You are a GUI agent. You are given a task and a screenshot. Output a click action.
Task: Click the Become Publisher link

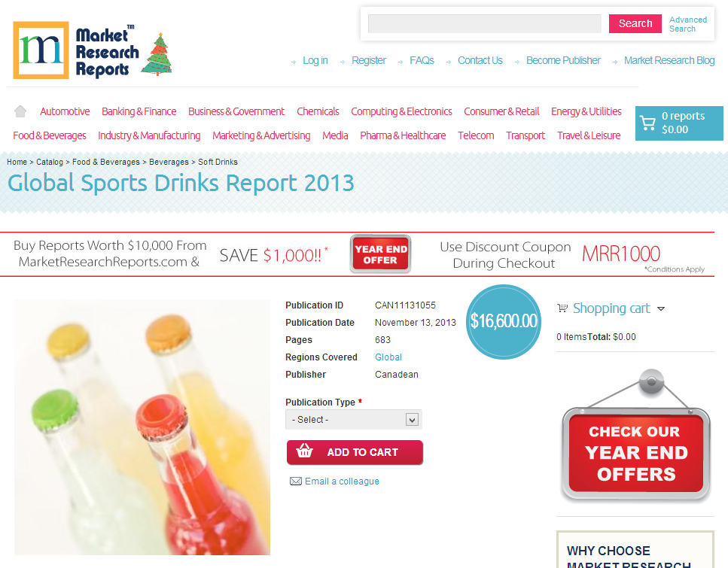(563, 60)
